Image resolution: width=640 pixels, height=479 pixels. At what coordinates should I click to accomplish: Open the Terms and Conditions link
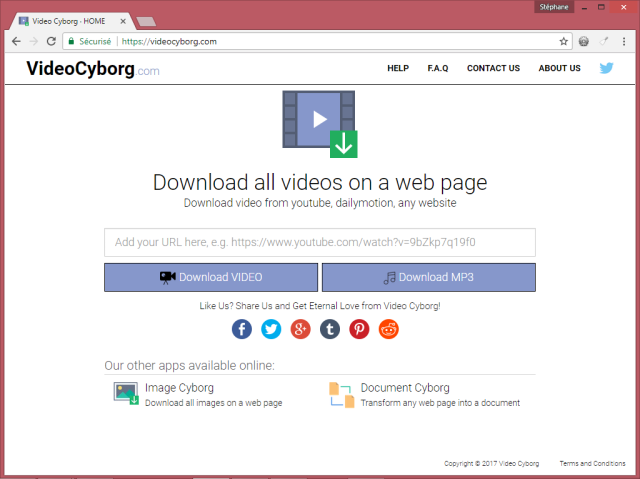tap(592, 463)
